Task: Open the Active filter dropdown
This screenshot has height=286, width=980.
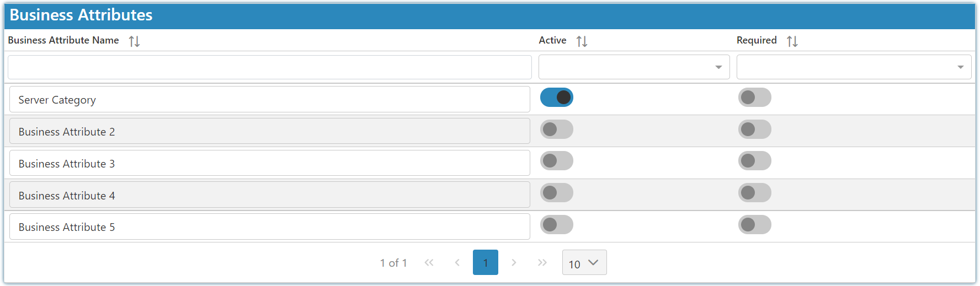Action: pos(634,67)
